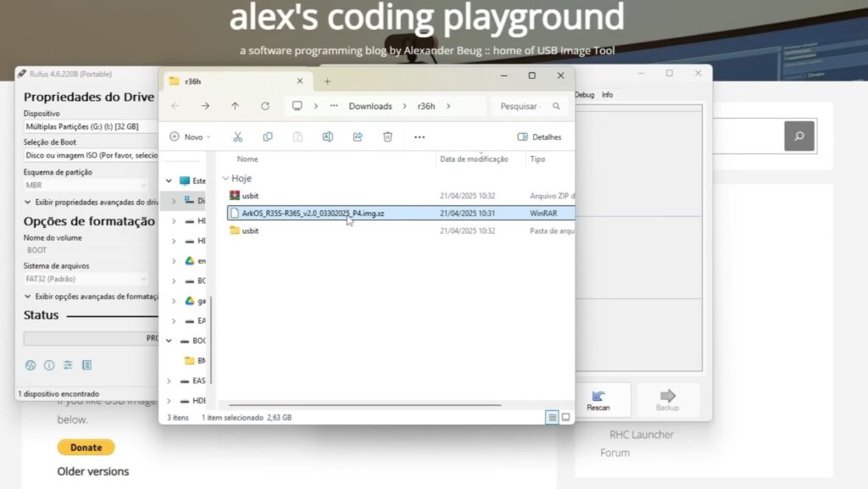Open the Dispositivo dropdown in Rufus
The width and height of the screenshot is (868, 489).
tap(91, 126)
